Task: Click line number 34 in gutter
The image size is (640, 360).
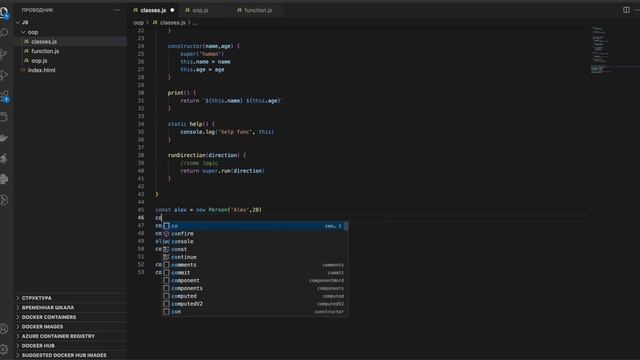Action: pos(141,124)
